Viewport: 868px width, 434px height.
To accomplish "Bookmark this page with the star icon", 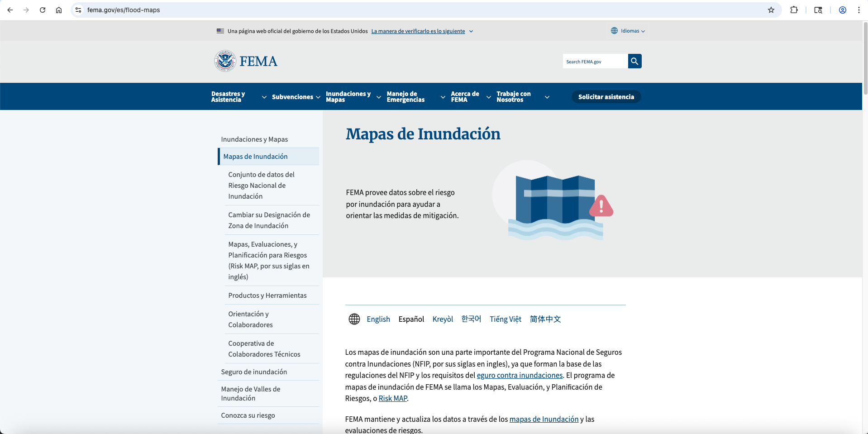I will 771,10.
